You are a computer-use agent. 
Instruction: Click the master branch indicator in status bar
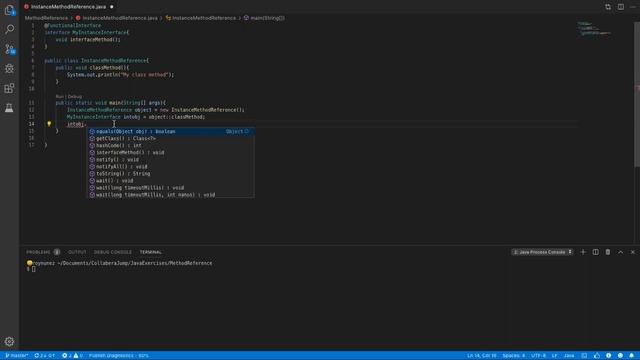pyautogui.click(x=17, y=356)
